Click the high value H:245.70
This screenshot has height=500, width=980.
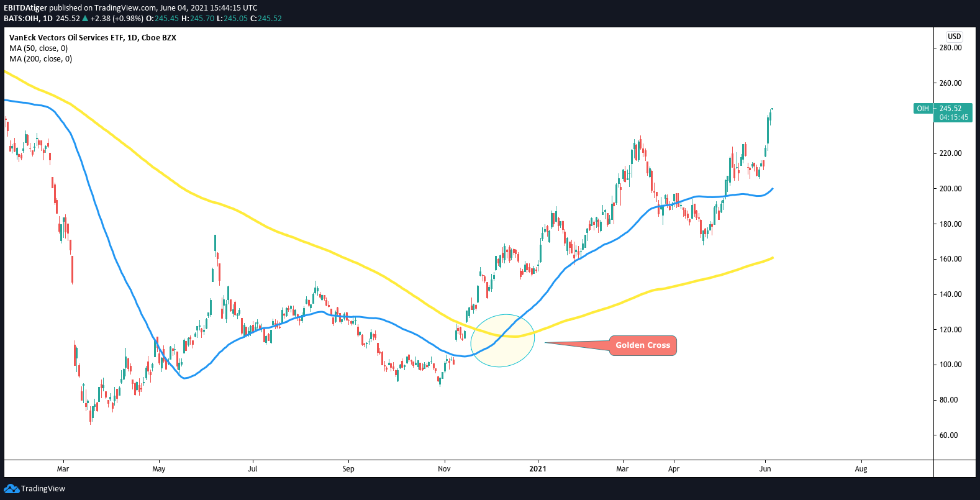(197, 19)
